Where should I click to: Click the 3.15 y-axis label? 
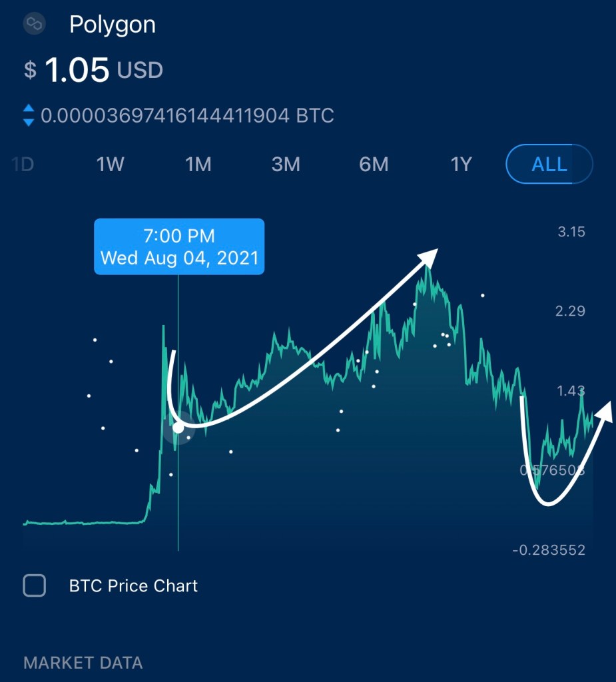(x=571, y=232)
